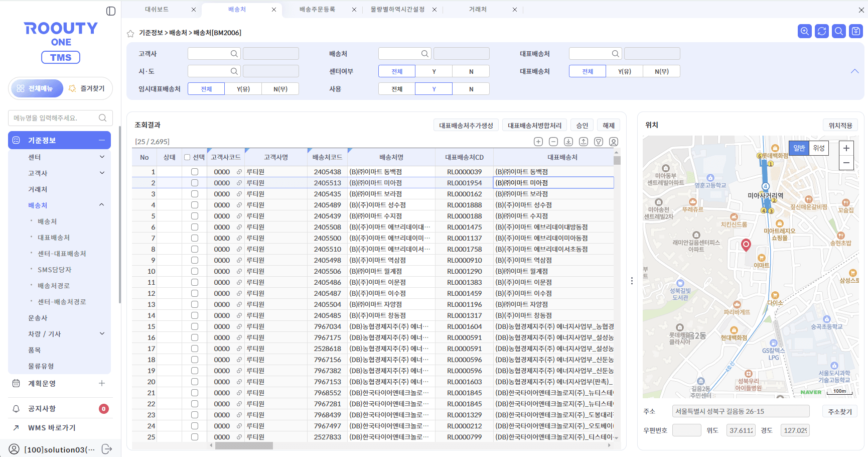Open lookup icon in 고객사 field

(234, 54)
